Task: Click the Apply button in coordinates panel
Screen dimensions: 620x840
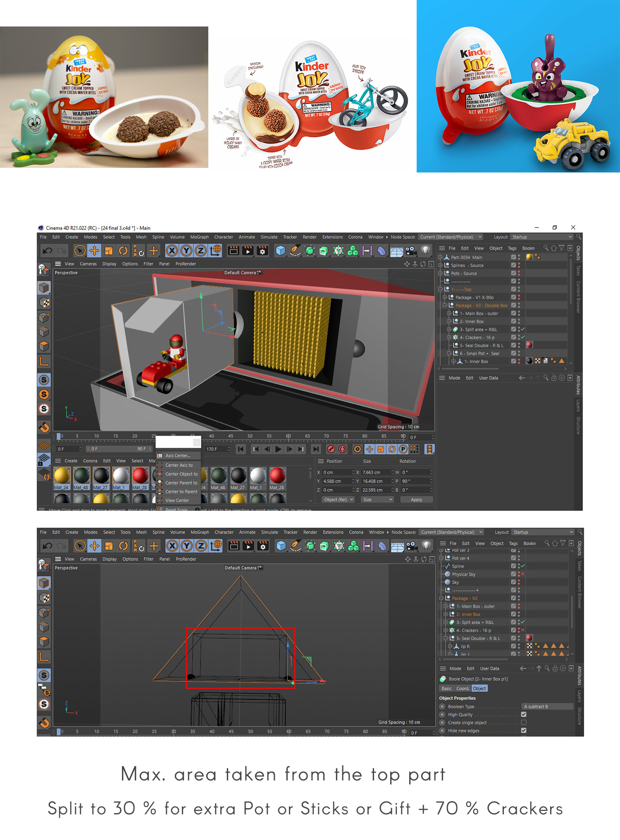Action: 417,500
